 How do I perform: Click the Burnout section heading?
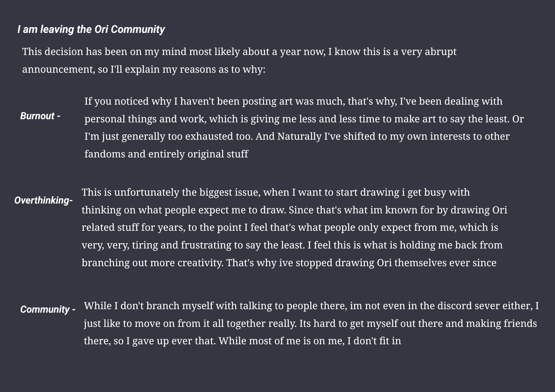pyautogui.click(x=40, y=116)
